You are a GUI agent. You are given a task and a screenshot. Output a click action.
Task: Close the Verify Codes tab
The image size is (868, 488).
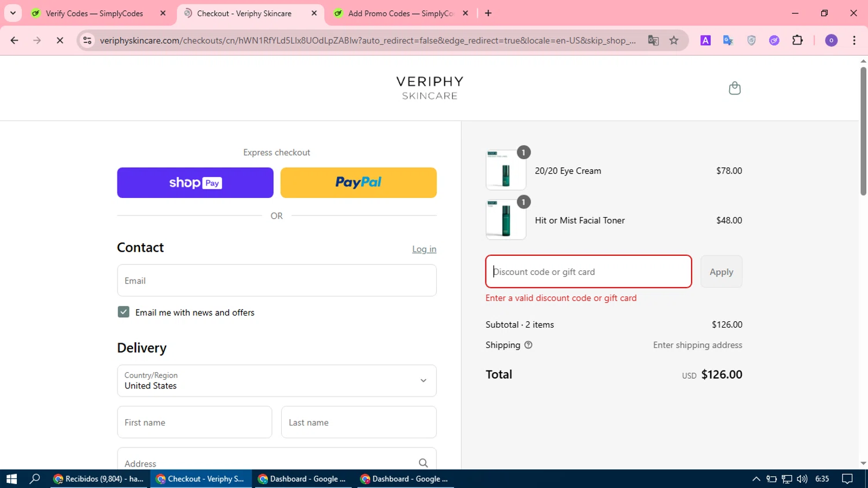tap(163, 13)
